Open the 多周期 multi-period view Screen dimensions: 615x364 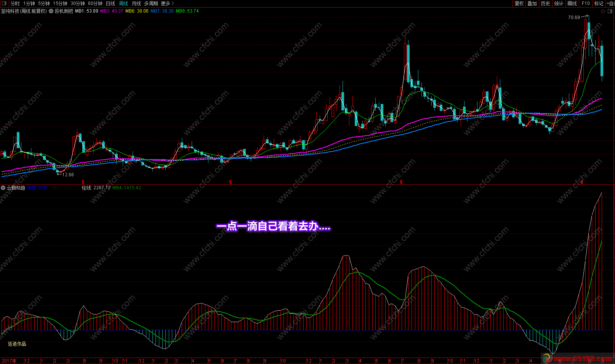[x=151, y=3]
